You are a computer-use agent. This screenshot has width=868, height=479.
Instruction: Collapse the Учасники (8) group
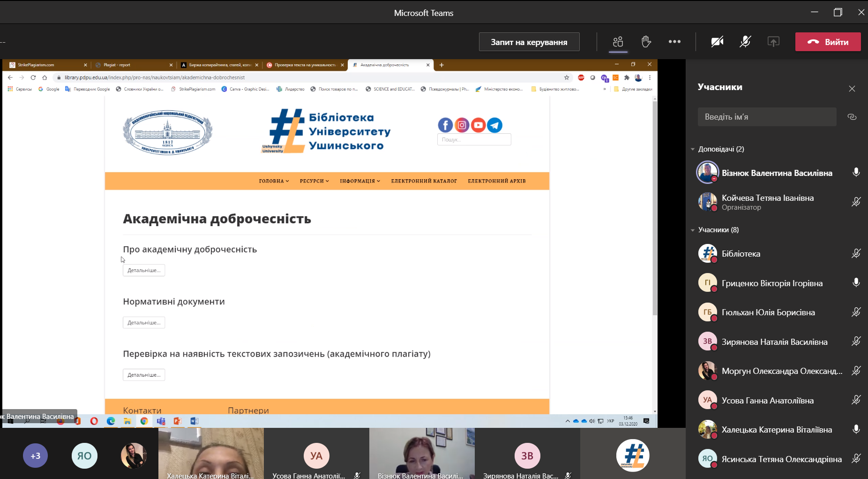click(x=693, y=230)
